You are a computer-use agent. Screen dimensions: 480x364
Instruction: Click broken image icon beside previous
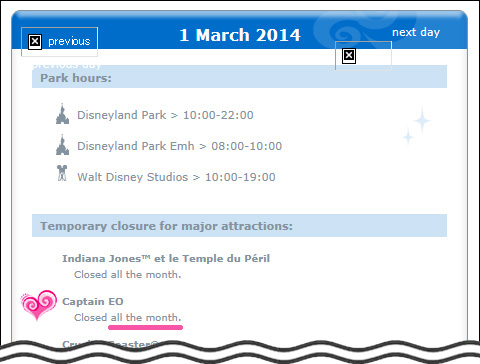[x=35, y=42]
